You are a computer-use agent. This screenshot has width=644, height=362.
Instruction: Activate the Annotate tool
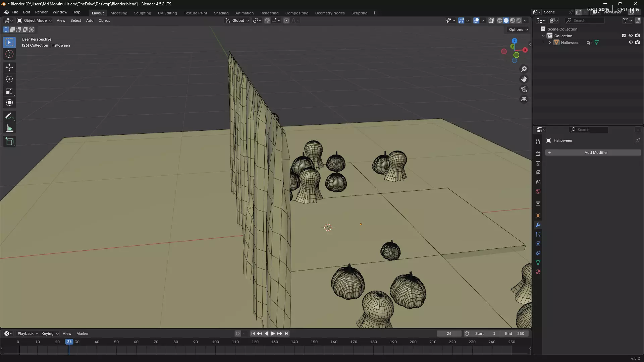click(9, 116)
